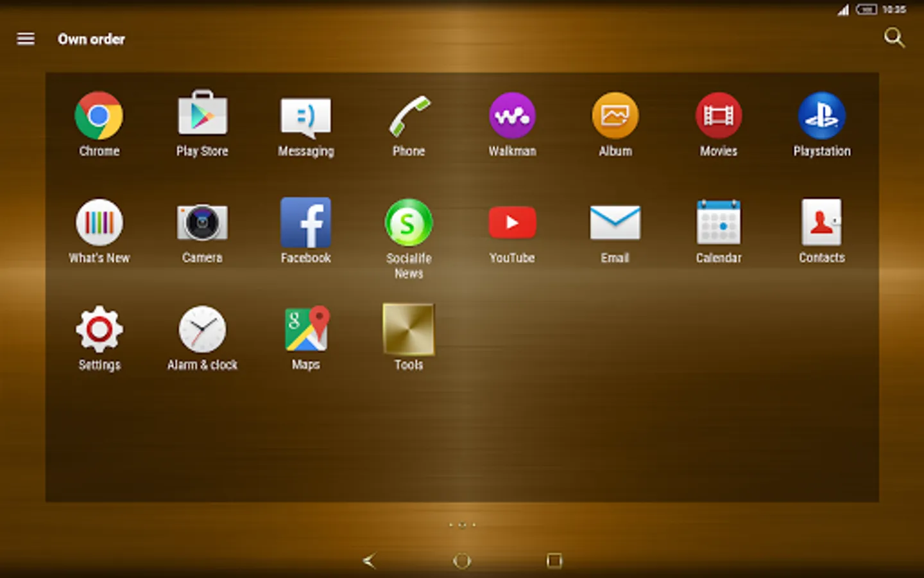Open the Walkman music app

pyautogui.click(x=512, y=116)
